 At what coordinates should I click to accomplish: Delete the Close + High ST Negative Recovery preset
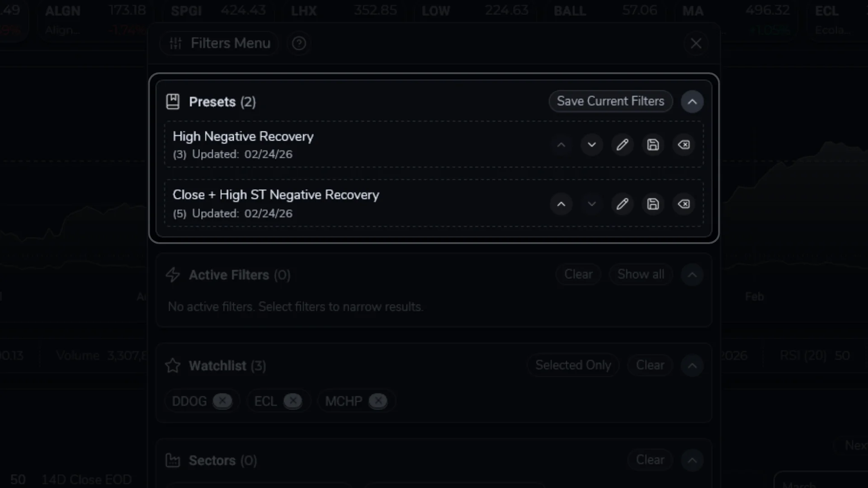684,204
